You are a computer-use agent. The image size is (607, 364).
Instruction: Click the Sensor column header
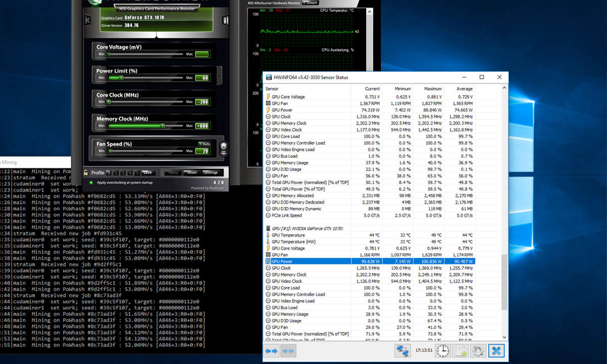pyautogui.click(x=272, y=89)
